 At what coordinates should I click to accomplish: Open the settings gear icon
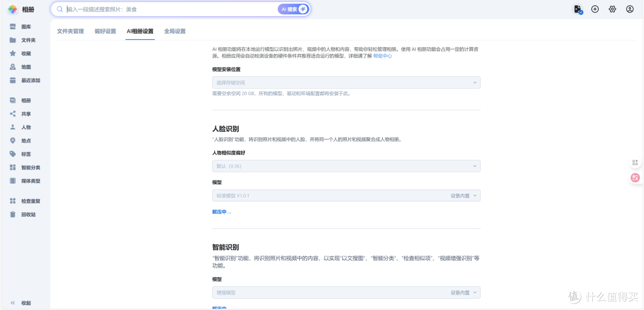[612, 9]
